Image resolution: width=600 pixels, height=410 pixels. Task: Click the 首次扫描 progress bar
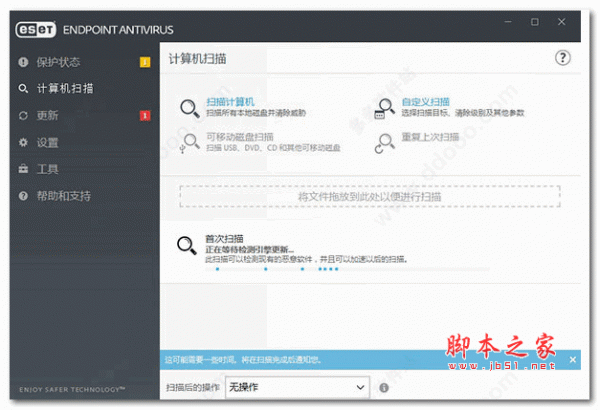(347, 269)
